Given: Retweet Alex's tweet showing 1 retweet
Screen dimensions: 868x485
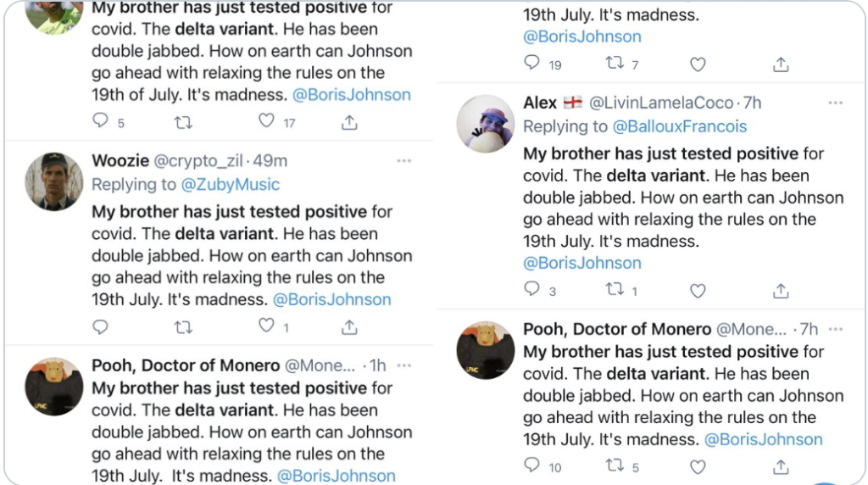Looking at the screenshot, I should coord(615,289).
